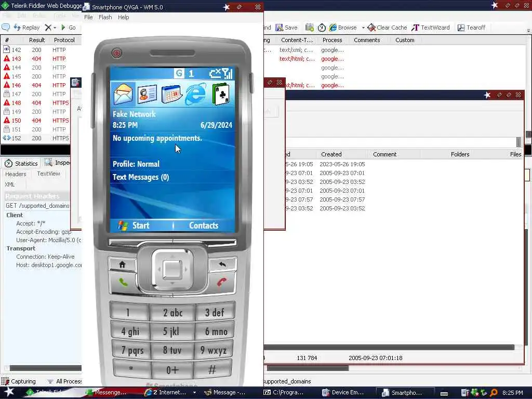The image size is (532, 399).
Task: Click Text Messages (0) on phone screen
Action: (x=141, y=177)
